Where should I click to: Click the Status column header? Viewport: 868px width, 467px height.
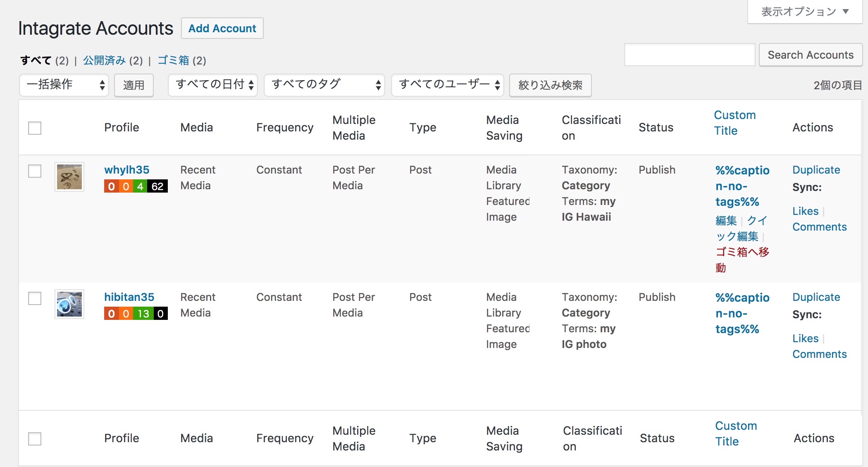[656, 127]
